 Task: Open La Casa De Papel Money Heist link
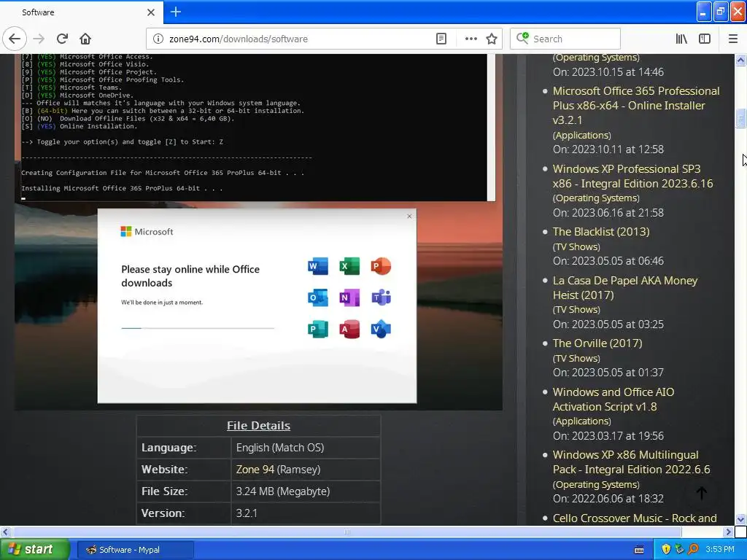click(x=624, y=287)
